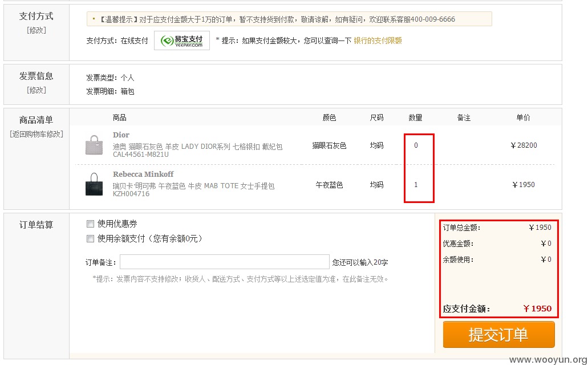
Task: Check the 使用优惠券 coupon checkbox
Action: pos(90,224)
